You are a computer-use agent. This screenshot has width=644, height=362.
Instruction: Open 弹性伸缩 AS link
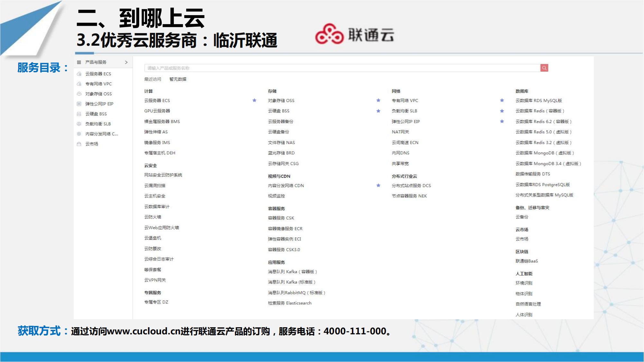point(156,132)
